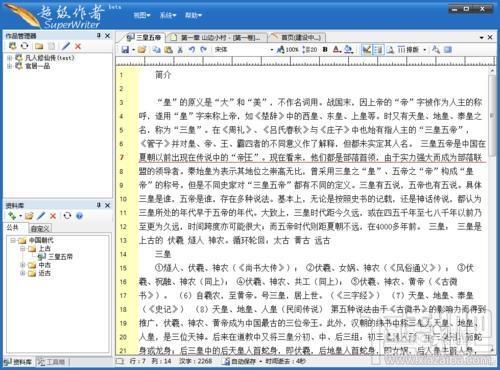
Task: Click the red delete X in 作品管理器
Action: 78,46
